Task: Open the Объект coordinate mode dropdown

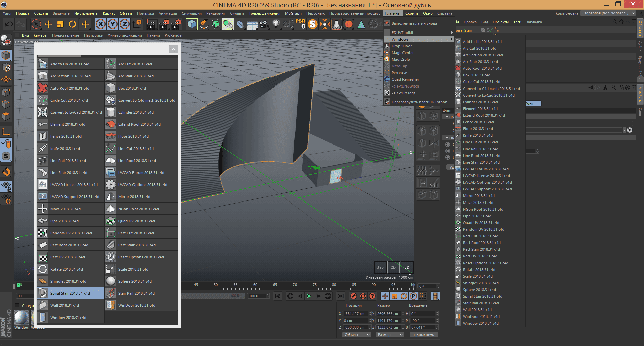Action: coord(357,335)
